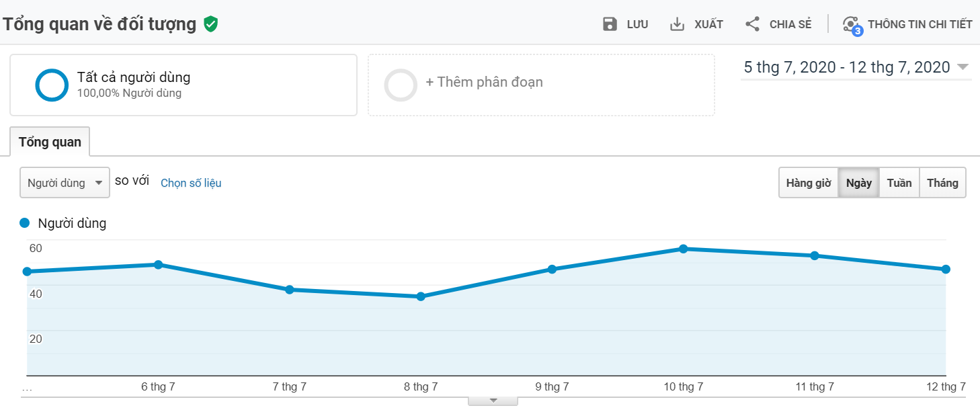Select the Ngày time granularity
The width and height of the screenshot is (980, 412).
(x=858, y=183)
